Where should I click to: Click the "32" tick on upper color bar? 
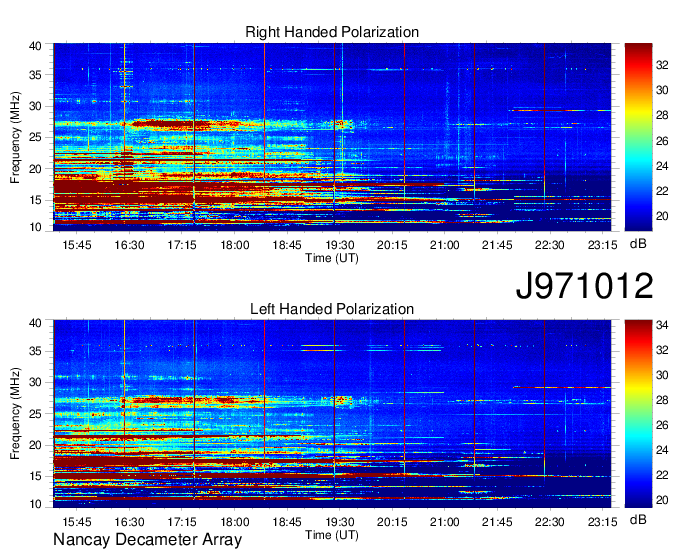[x=662, y=65]
